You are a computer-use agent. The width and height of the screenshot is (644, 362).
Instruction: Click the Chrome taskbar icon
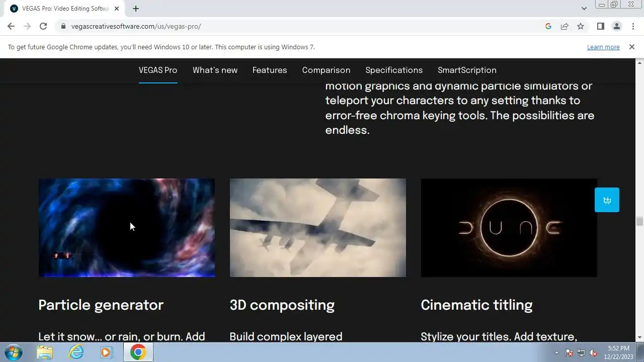click(138, 352)
